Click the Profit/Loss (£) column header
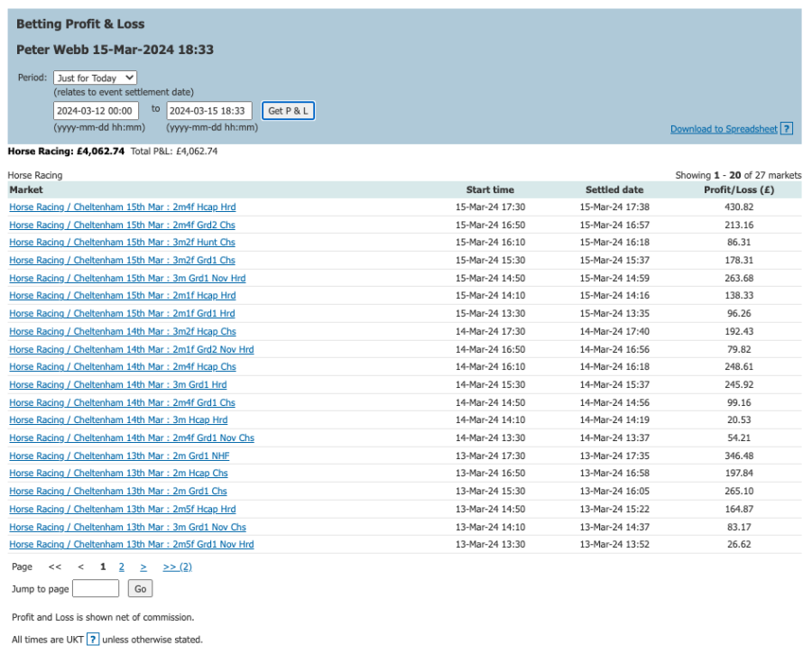The width and height of the screenshot is (812, 654). [739, 190]
